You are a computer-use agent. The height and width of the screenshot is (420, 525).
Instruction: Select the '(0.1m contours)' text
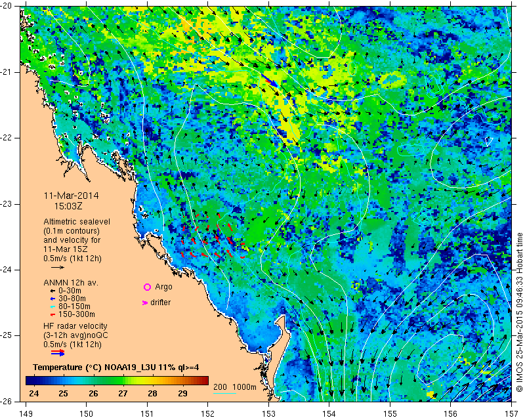[x=72, y=231]
